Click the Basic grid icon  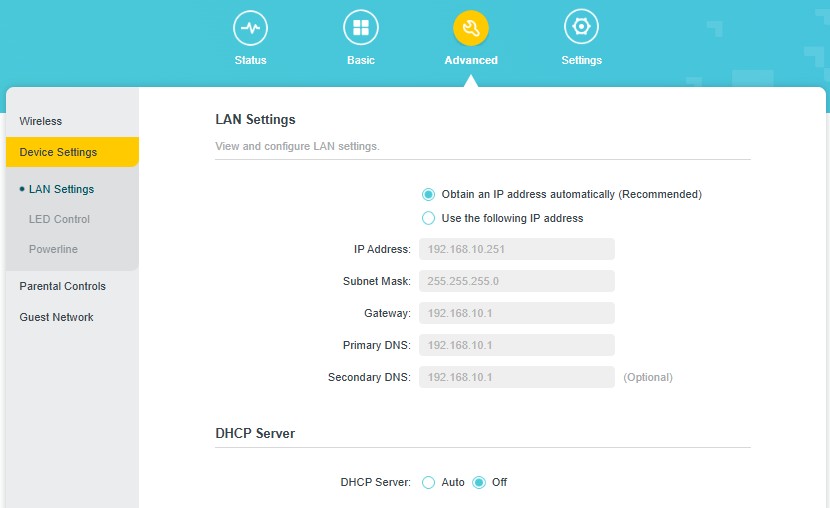[x=360, y=28]
